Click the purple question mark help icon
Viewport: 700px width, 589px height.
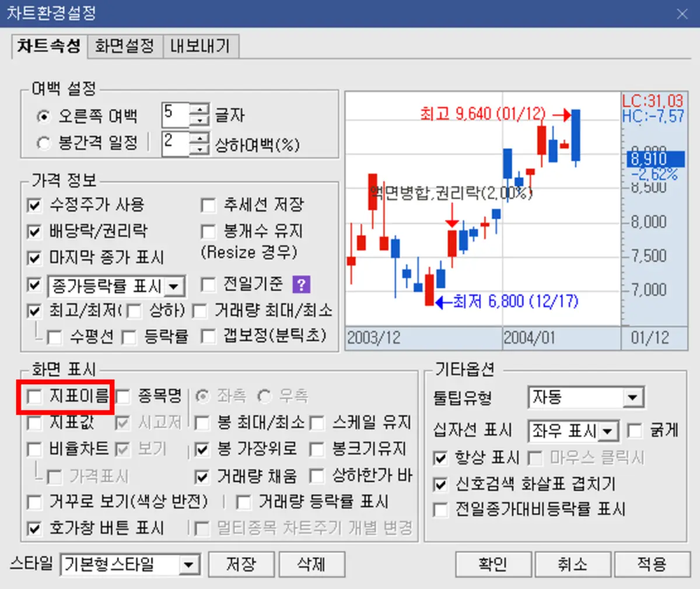coord(301,284)
